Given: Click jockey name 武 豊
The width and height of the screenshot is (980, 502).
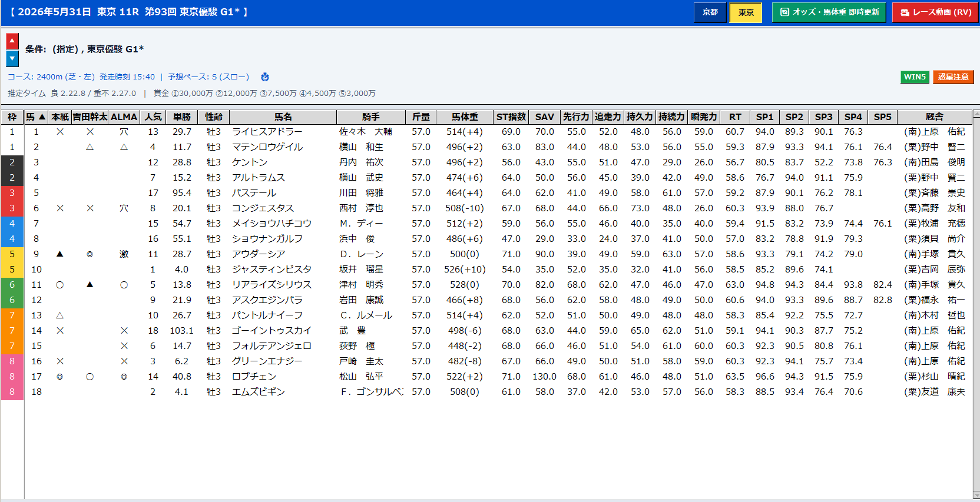Looking at the screenshot, I should [x=353, y=331].
